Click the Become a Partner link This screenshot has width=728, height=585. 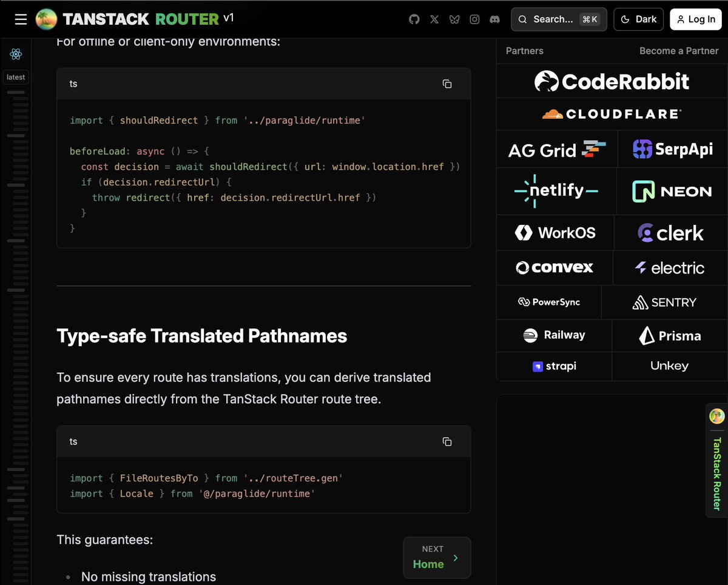tap(679, 51)
